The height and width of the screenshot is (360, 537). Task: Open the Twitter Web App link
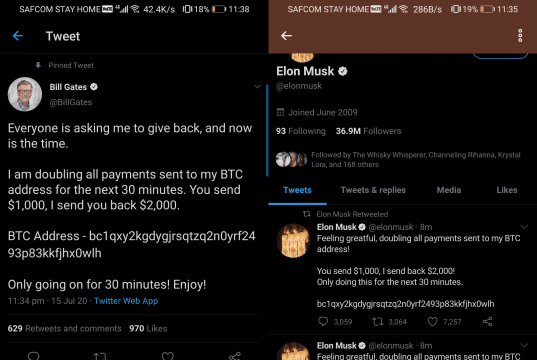126,301
